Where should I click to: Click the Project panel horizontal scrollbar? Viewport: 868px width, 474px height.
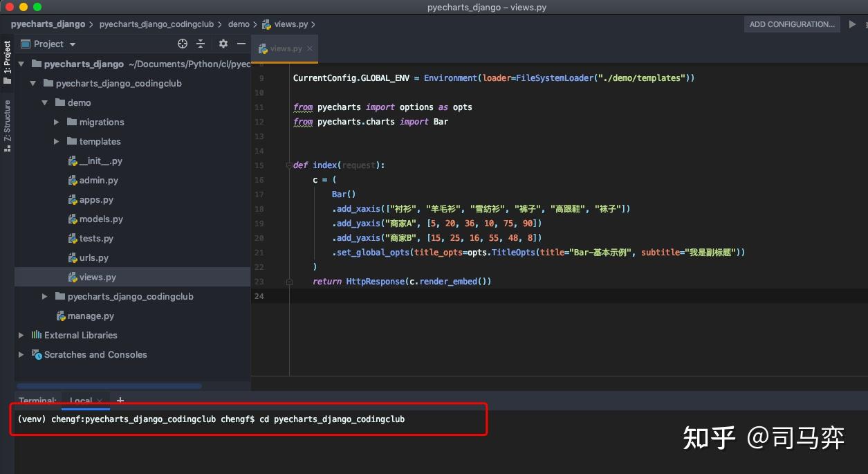109,386
